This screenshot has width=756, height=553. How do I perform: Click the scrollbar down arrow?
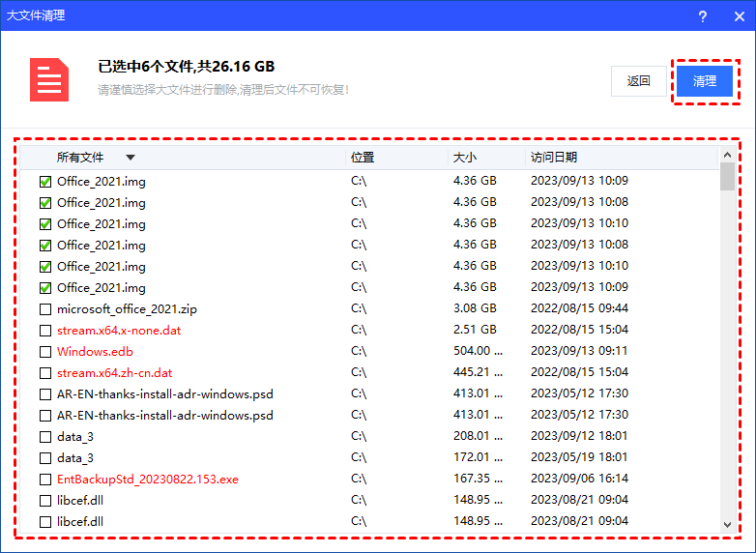coord(727,523)
